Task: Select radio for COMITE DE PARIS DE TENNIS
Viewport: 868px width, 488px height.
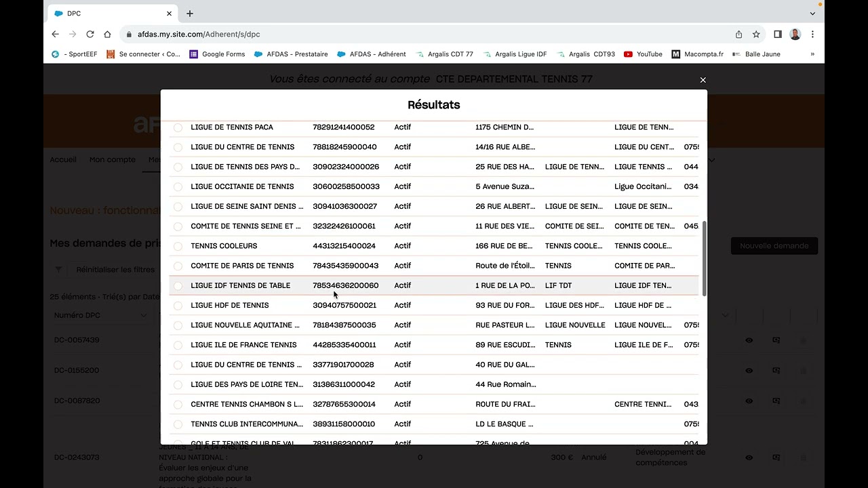Action: [178, 266]
